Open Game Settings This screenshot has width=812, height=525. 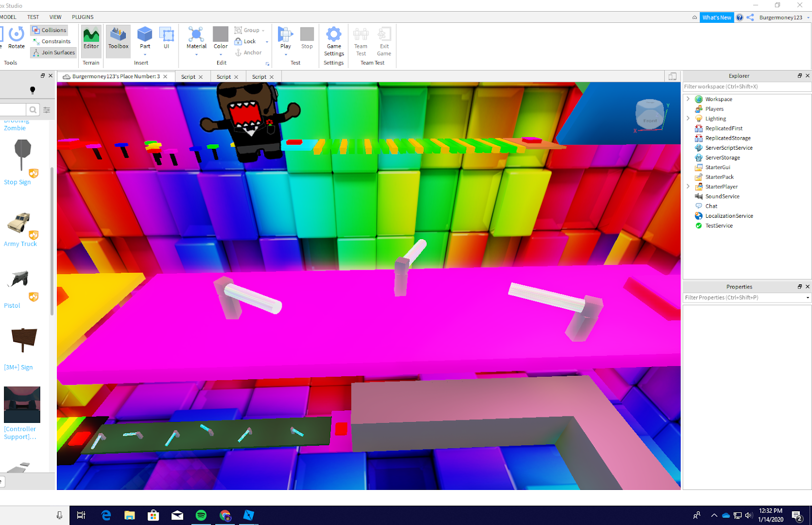pyautogui.click(x=334, y=42)
